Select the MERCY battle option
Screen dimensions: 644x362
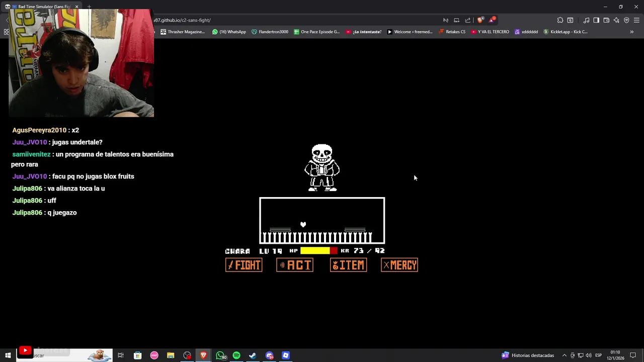[399, 265]
